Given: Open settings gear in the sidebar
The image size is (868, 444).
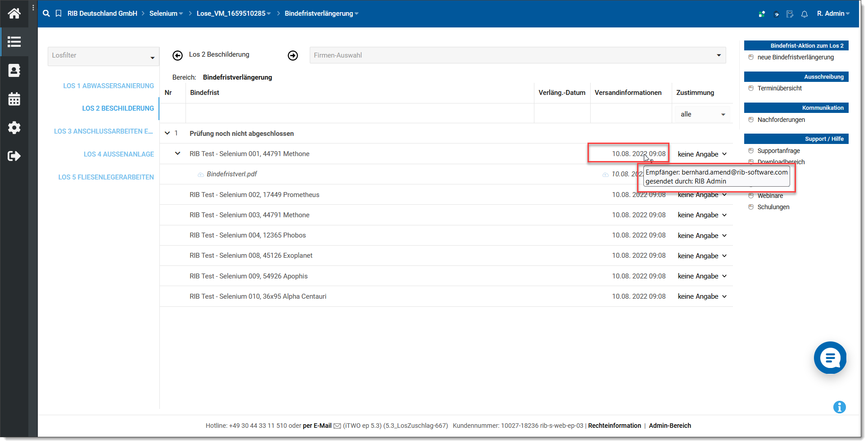Looking at the screenshot, I should coord(14,128).
